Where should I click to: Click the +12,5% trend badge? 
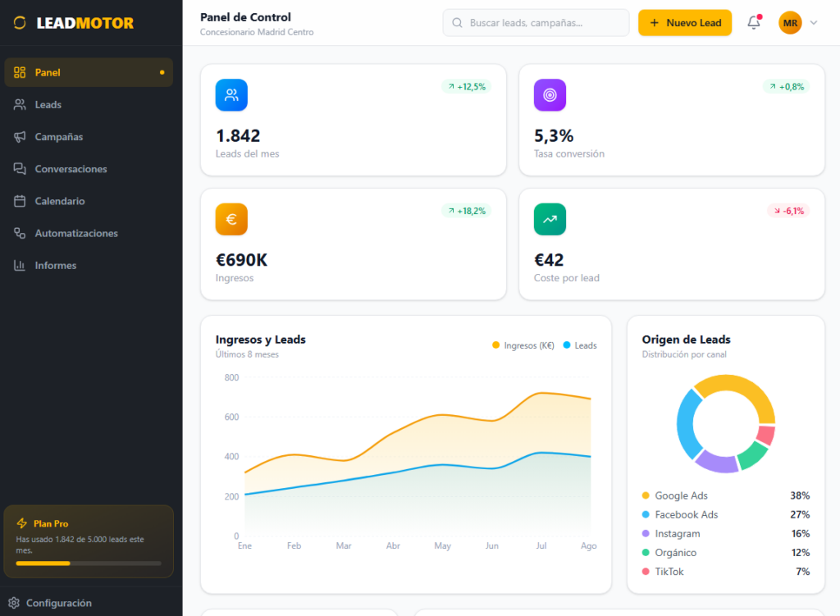click(x=467, y=87)
